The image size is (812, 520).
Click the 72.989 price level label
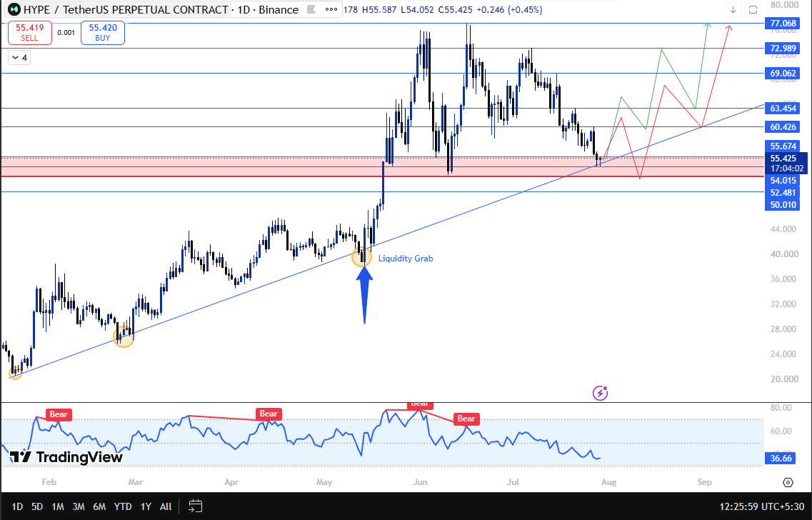[783, 49]
